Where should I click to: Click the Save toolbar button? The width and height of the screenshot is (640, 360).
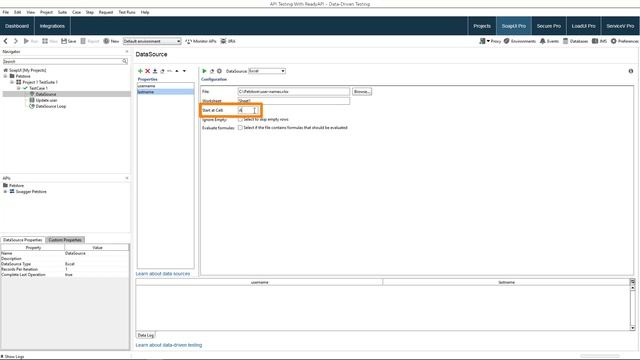pyautogui.click(x=69, y=41)
